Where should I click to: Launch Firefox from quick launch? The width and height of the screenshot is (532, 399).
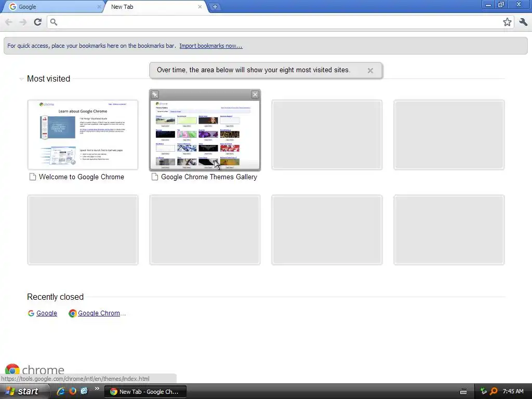pyautogui.click(x=73, y=391)
